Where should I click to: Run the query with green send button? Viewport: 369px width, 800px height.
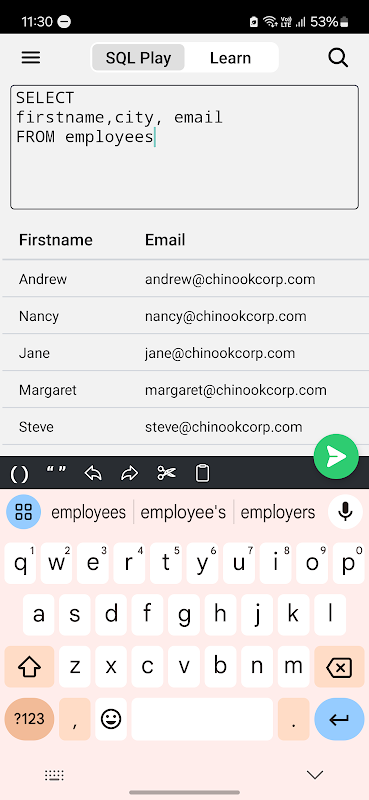(336, 457)
